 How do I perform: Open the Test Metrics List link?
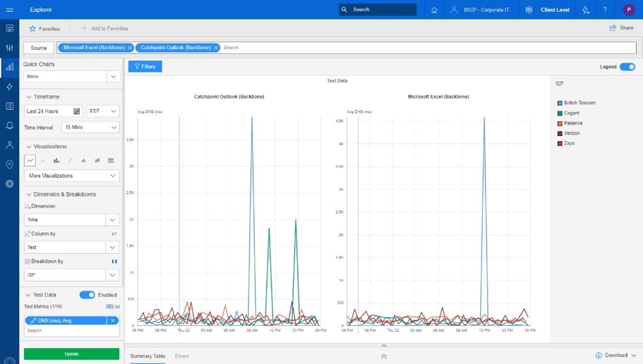(x=113, y=306)
